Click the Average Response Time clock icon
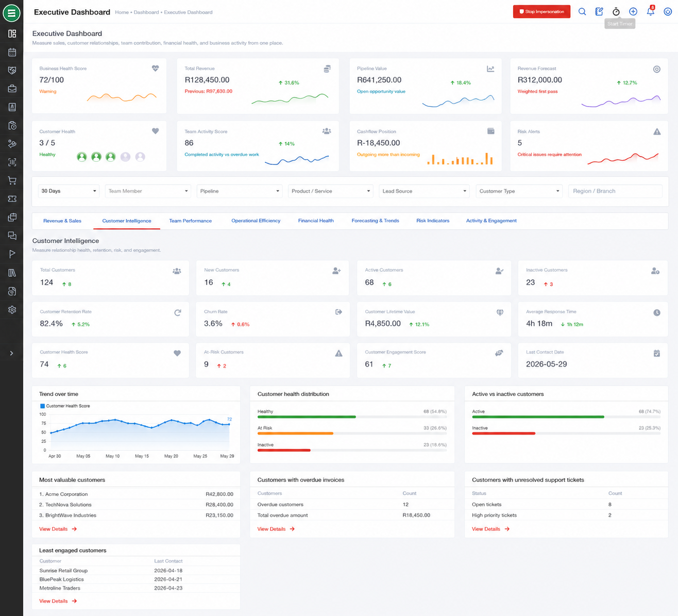The image size is (678, 616). (x=657, y=313)
